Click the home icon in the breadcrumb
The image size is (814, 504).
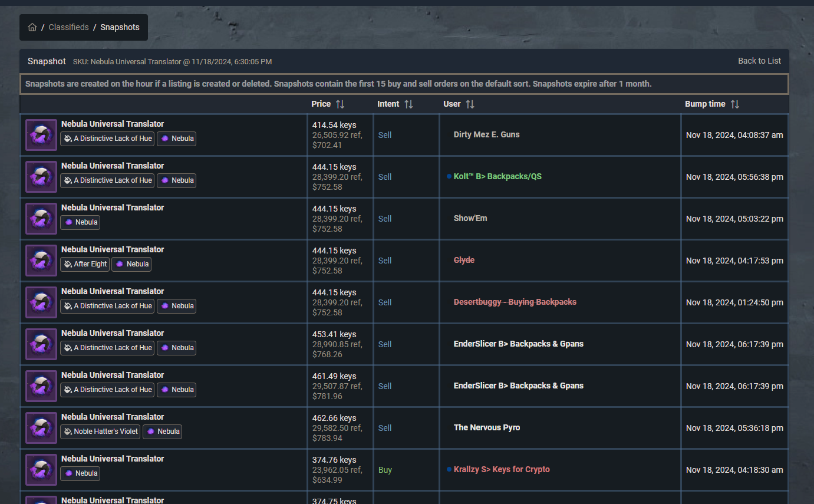(32, 27)
